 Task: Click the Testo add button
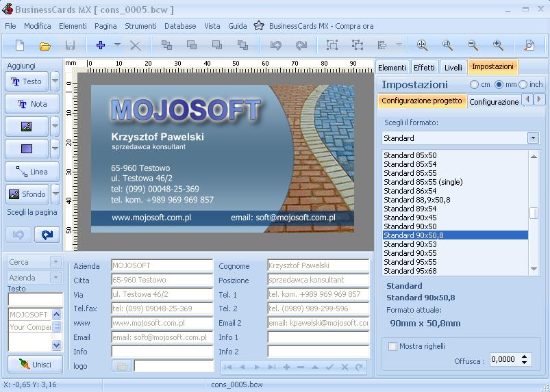(x=26, y=81)
